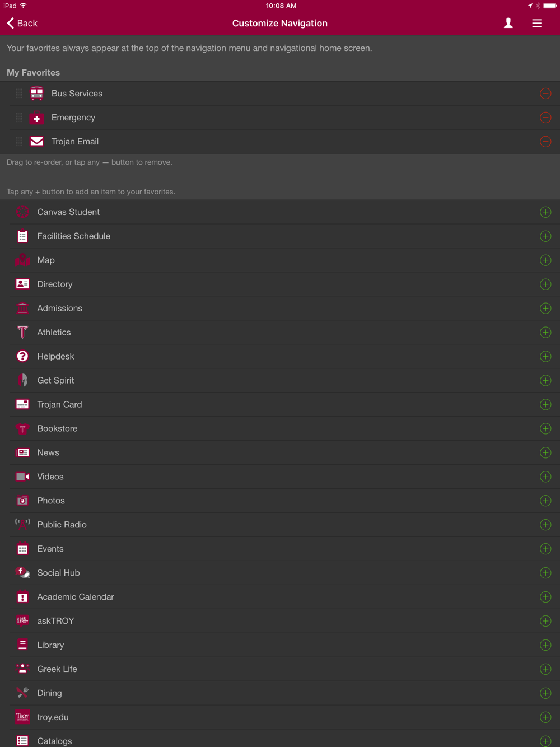The height and width of the screenshot is (747, 560).
Task: Remove Emergency with the minus button
Action: click(x=545, y=118)
